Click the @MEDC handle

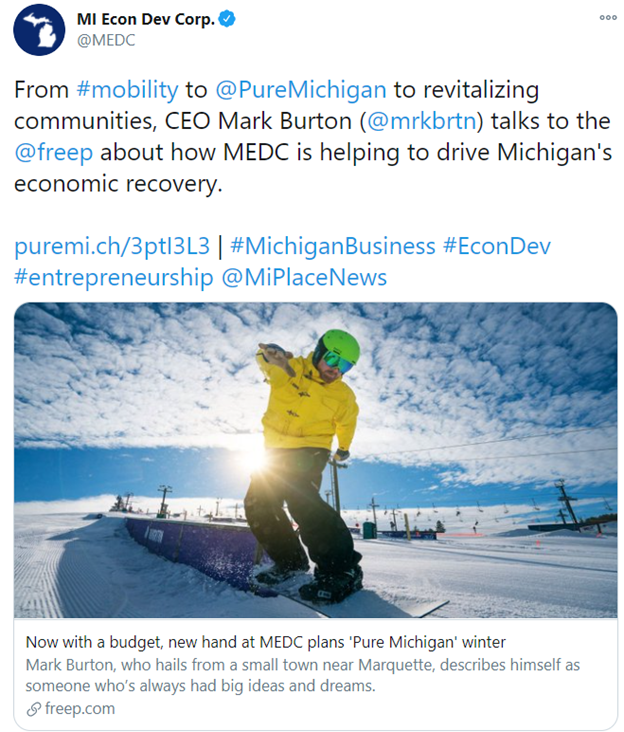(x=106, y=41)
